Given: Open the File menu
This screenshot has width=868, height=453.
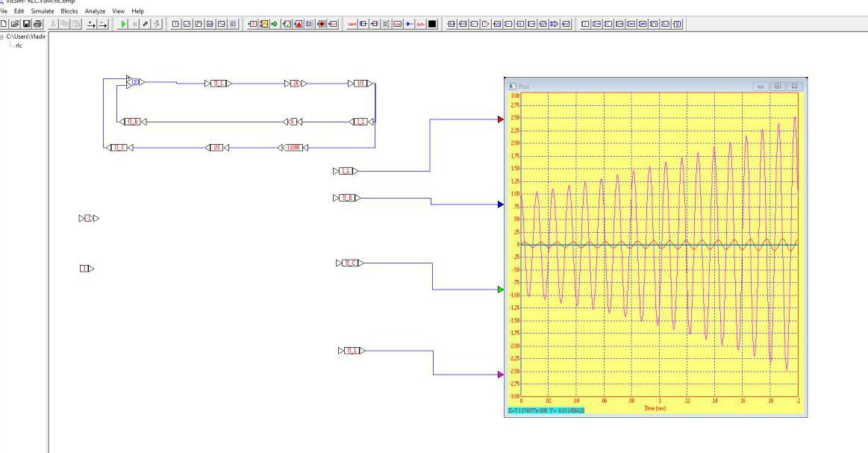Looking at the screenshot, I should [4, 11].
